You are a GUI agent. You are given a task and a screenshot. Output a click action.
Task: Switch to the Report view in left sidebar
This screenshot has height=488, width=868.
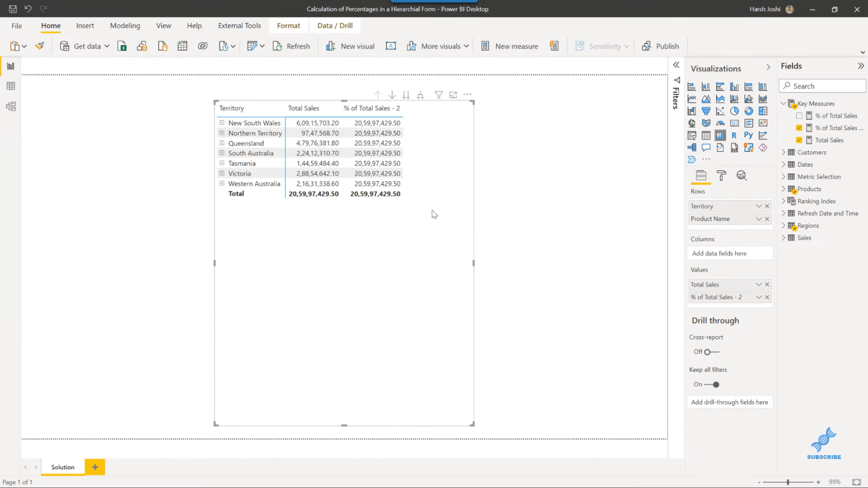(x=11, y=66)
